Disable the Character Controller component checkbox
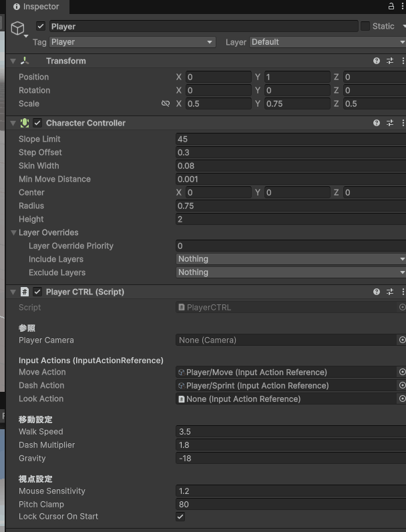The height and width of the screenshot is (532, 406). pyautogui.click(x=37, y=123)
